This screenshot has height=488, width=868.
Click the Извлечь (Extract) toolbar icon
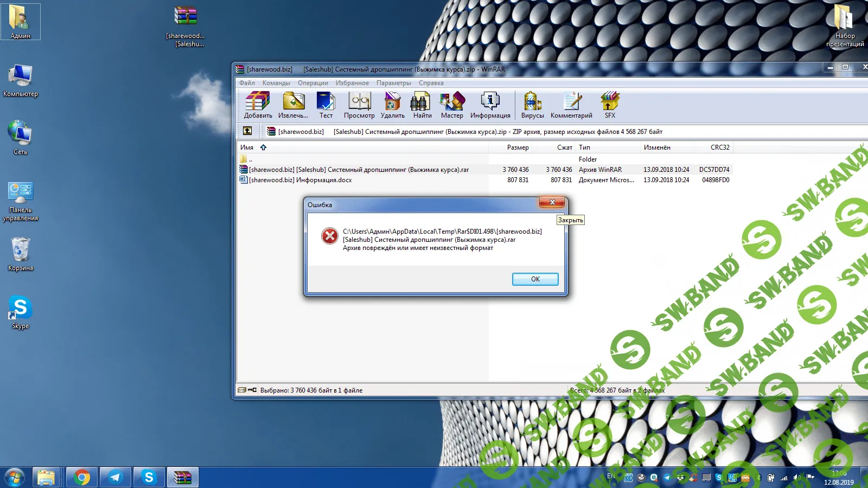tap(293, 105)
